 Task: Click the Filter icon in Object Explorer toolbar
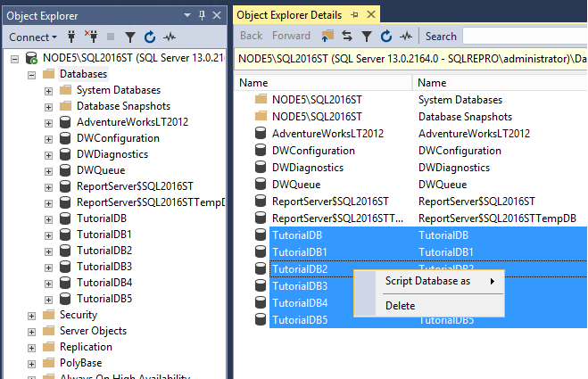pos(130,37)
